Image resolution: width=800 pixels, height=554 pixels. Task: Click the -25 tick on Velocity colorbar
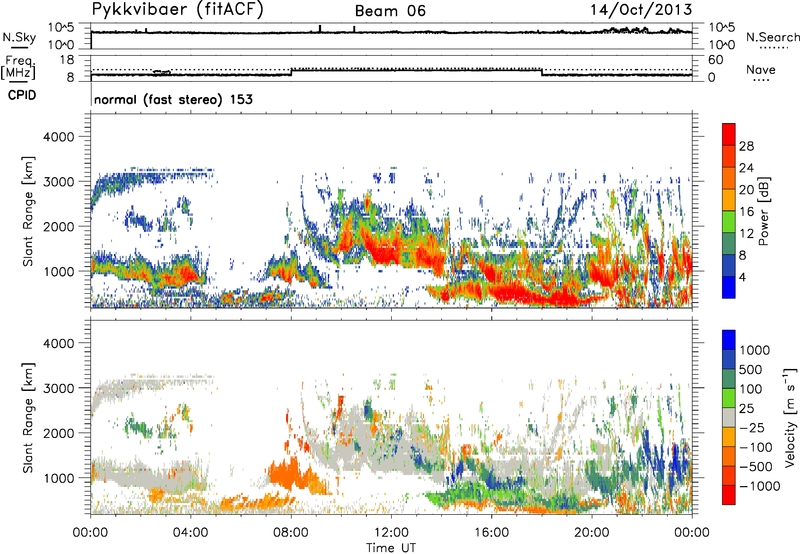pyautogui.click(x=752, y=427)
